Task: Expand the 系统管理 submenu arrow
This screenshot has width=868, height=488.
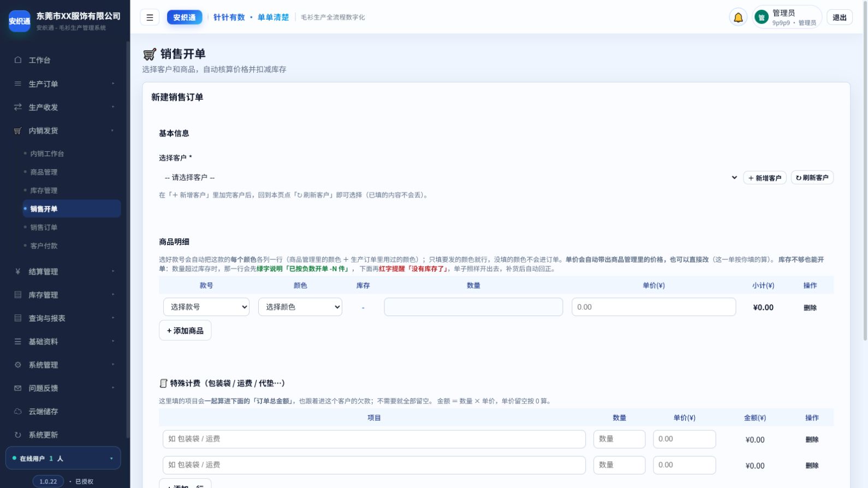Action: (x=113, y=365)
